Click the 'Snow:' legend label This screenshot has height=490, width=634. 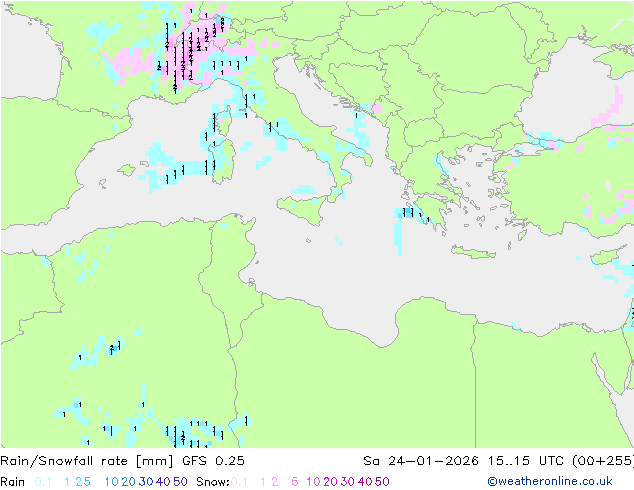(x=213, y=482)
